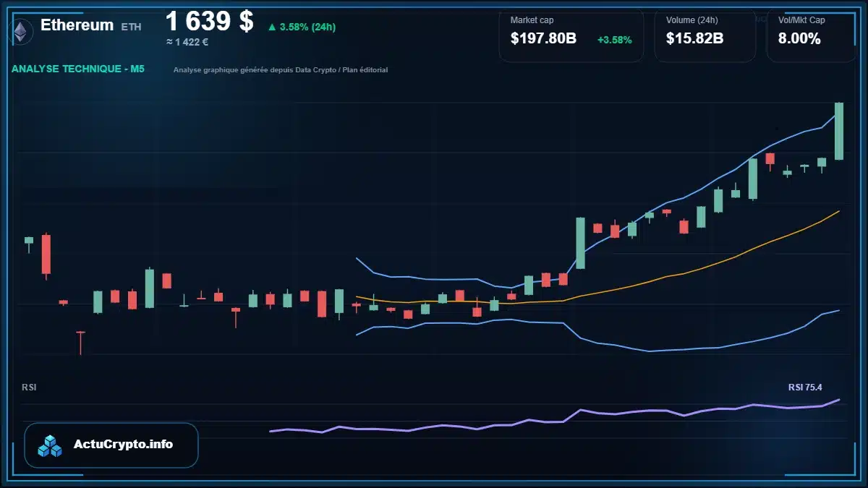
Task: Click the Ethereum coin name
Action: coord(77,25)
